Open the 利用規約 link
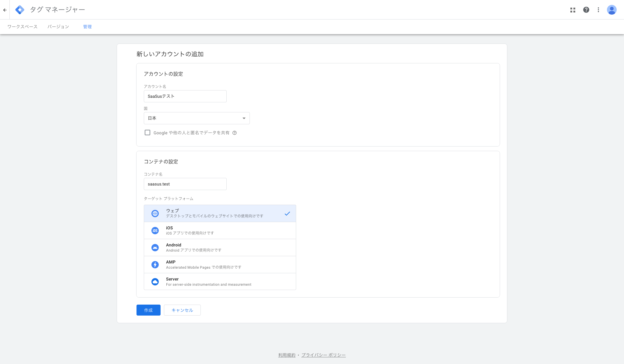624x364 pixels. point(287,355)
